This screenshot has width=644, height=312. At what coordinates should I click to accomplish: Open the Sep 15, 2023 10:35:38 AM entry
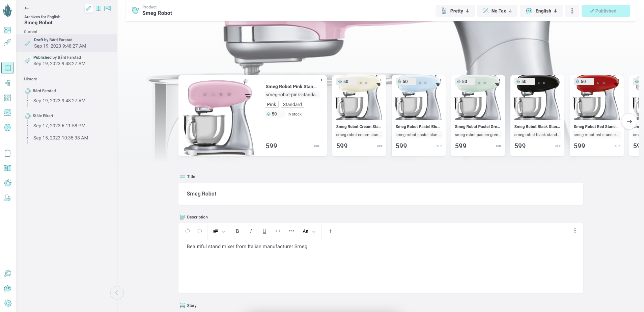[61, 138]
